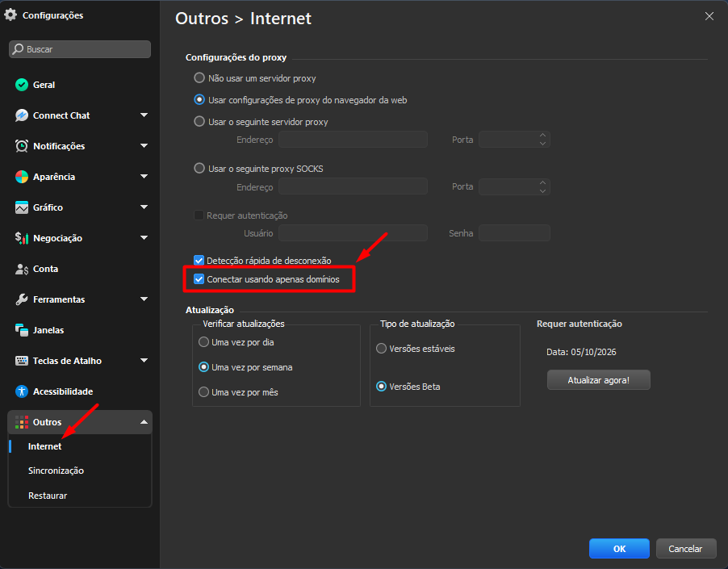Click the Configurações gear icon
728x569 pixels.
[x=10, y=15]
